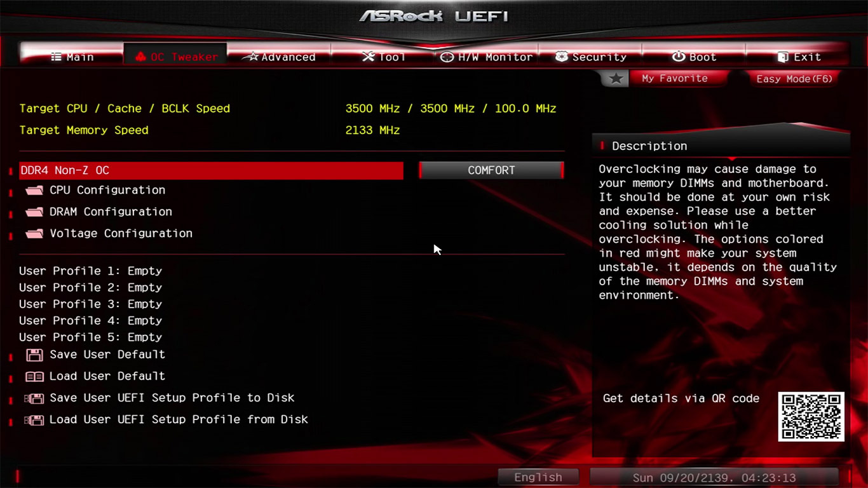
Task: Click the Boot tab power icon
Action: point(679,57)
